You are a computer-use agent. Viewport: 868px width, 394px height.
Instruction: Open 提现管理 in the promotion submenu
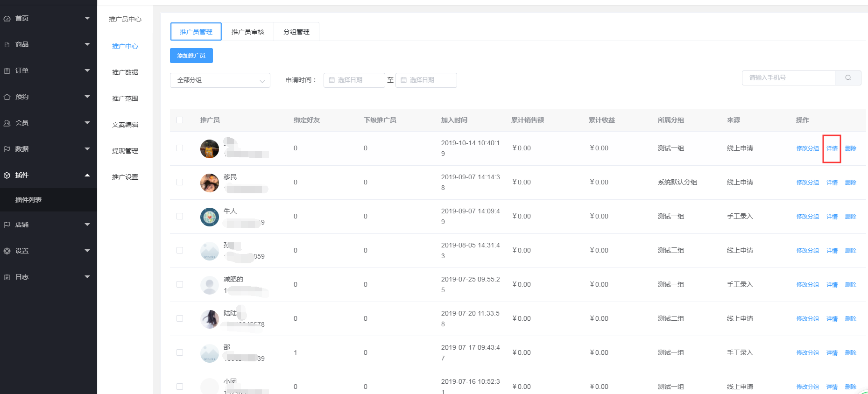tap(125, 151)
